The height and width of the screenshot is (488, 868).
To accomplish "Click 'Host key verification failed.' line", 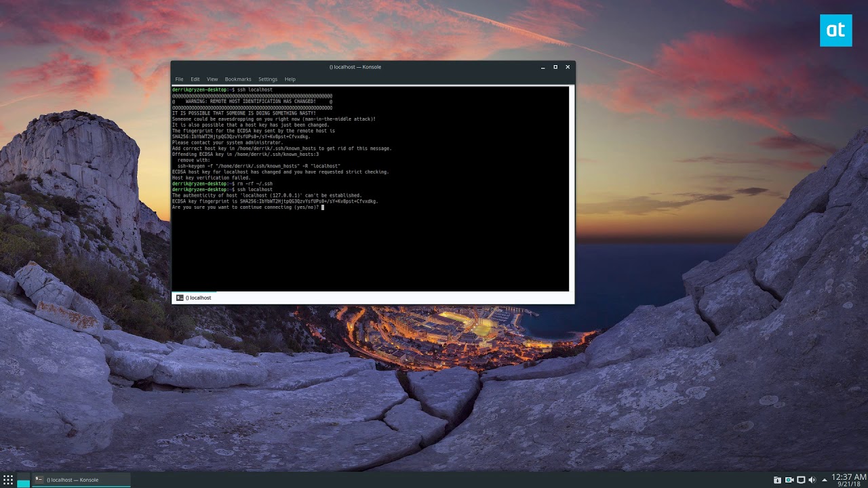I will pyautogui.click(x=212, y=178).
